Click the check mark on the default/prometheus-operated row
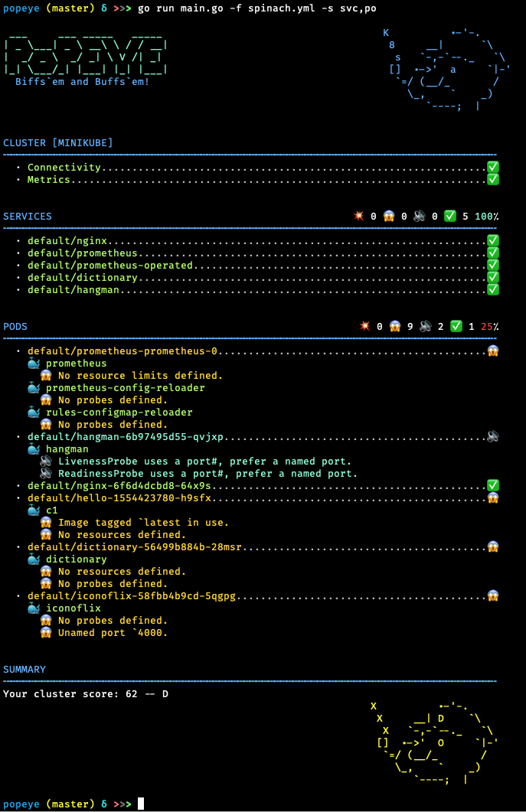This screenshot has height=812, width=526. tap(493, 265)
